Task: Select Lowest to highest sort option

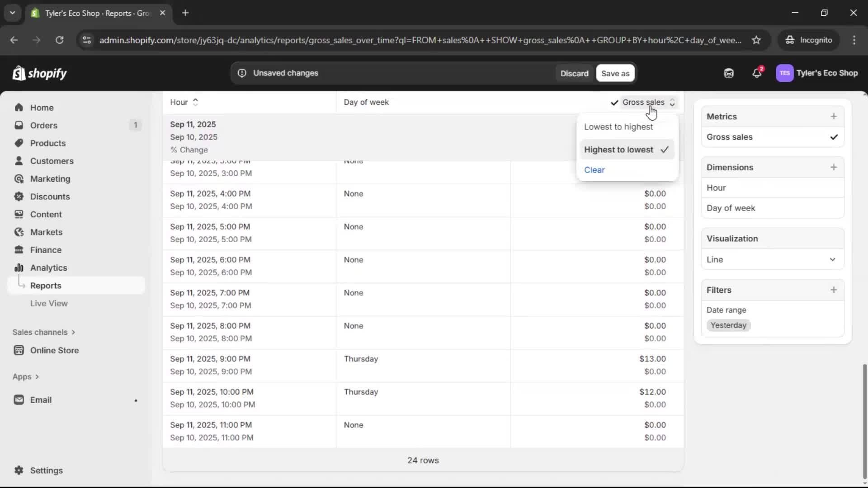Action: tap(619, 127)
